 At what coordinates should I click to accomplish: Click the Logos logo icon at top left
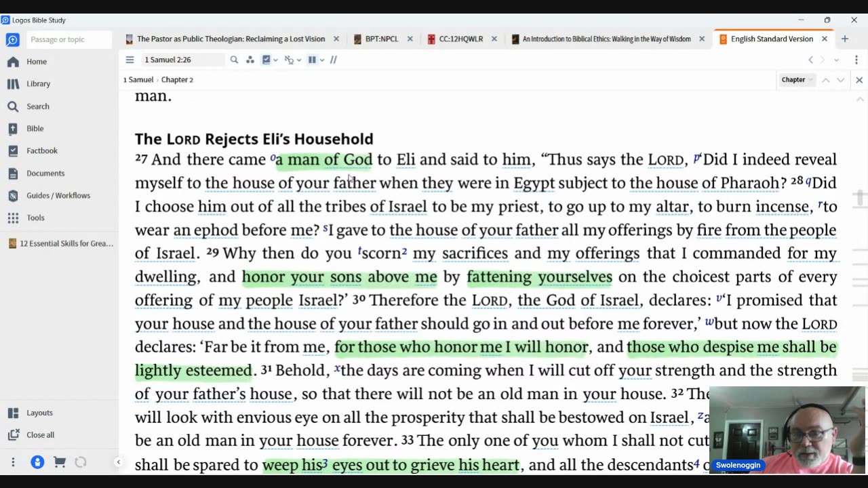(12, 39)
